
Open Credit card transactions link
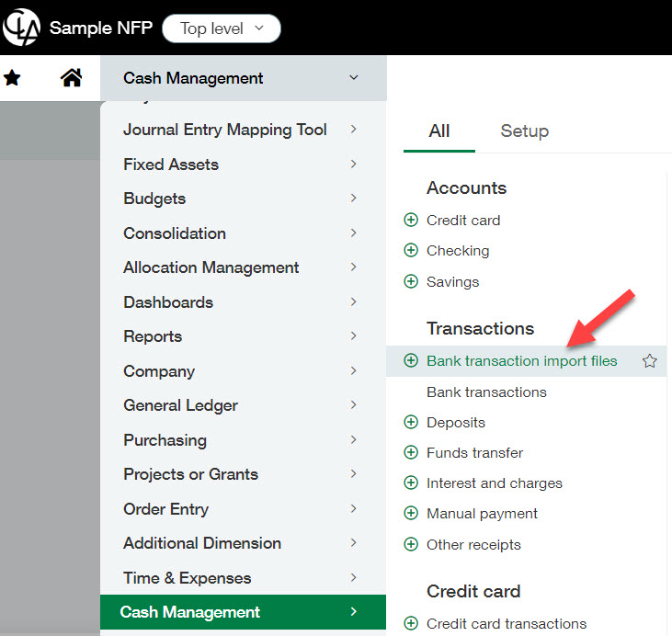[506, 624]
